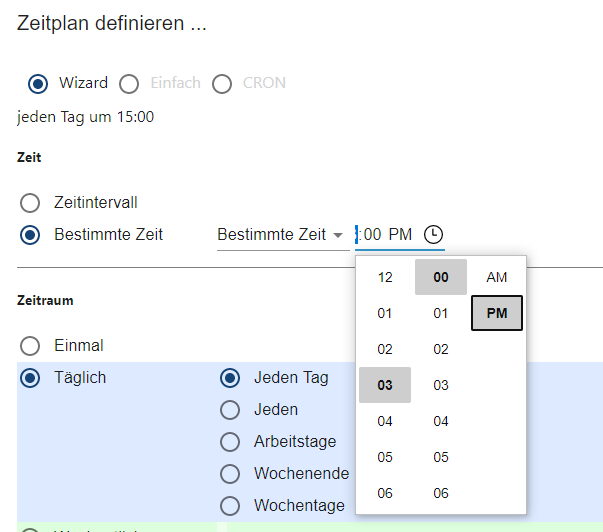
Task: Click the time input field
Action: click(x=385, y=235)
